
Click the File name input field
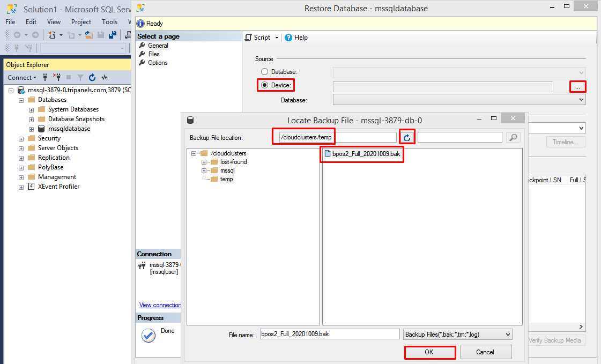tap(329, 335)
